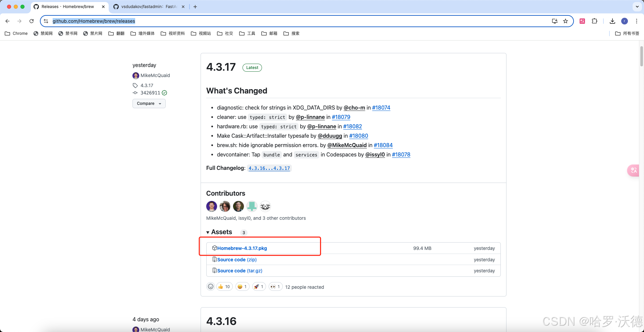644x332 pixels.
Task: Open user @dduugg profile link
Action: click(x=330, y=136)
